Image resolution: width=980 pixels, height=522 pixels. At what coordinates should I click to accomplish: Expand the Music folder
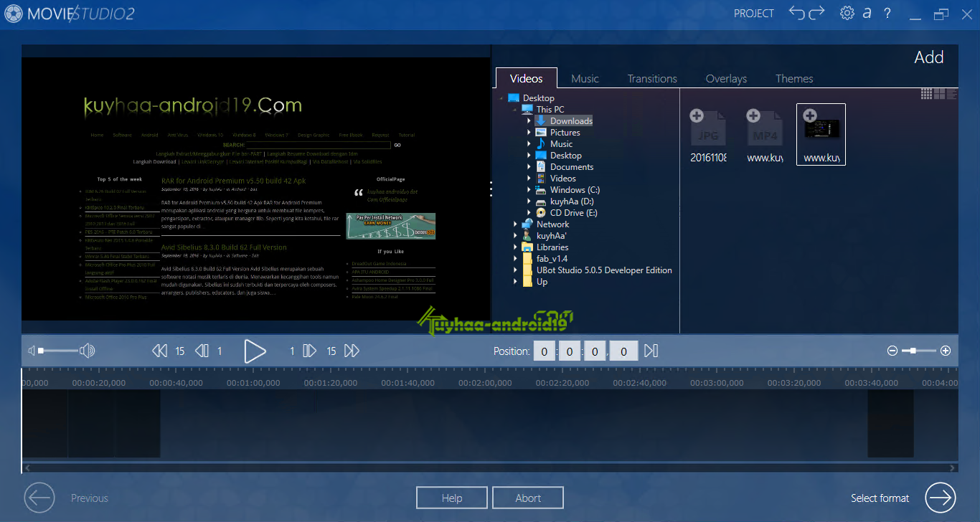tap(529, 144)
